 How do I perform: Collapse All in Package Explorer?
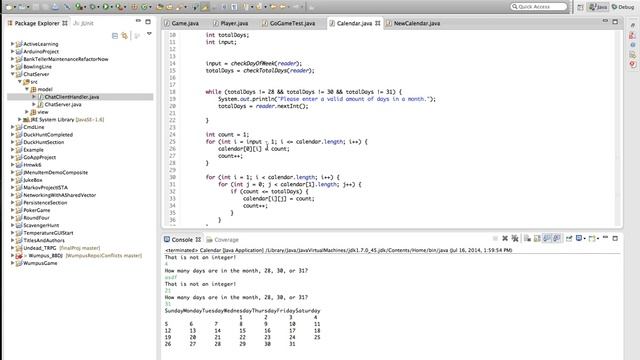(x=115, y=36)
